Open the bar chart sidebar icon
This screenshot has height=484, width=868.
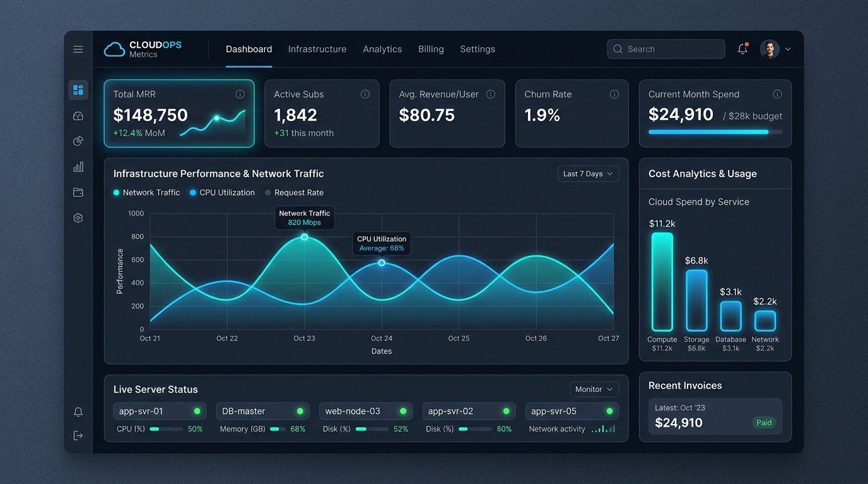78,167
